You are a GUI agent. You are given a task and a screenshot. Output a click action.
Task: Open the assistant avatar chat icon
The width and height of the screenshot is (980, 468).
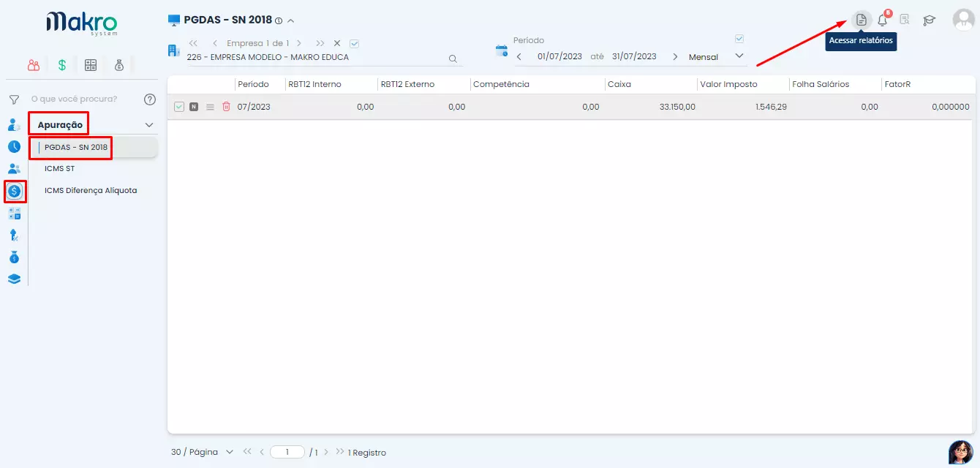960,452
